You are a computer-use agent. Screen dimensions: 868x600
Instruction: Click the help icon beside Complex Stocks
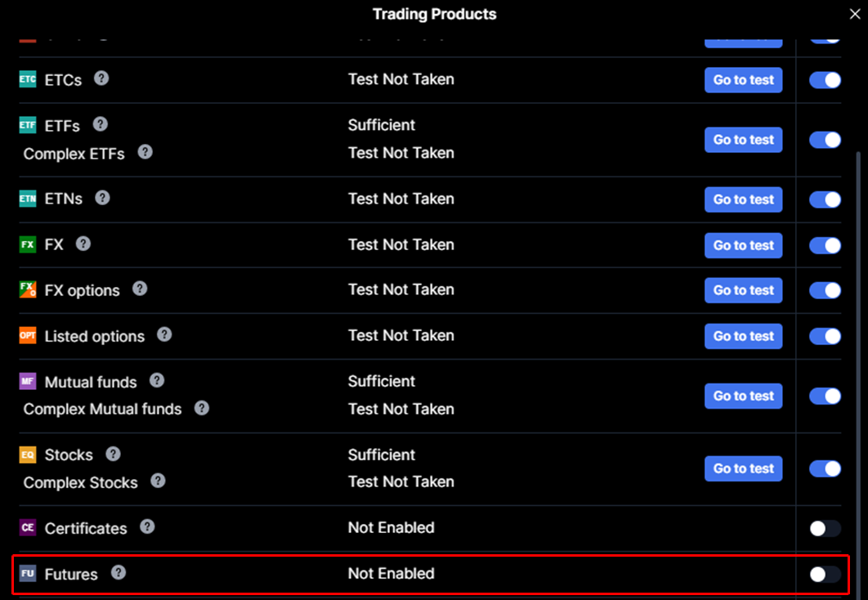pos(158,481)
